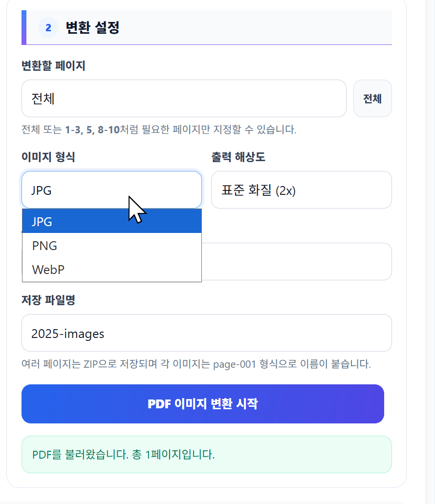Screen dimensions: 435x504
Task: Click the ZIP naming hint about page-001
Action: pyautogui.click(x=196, y=364)
